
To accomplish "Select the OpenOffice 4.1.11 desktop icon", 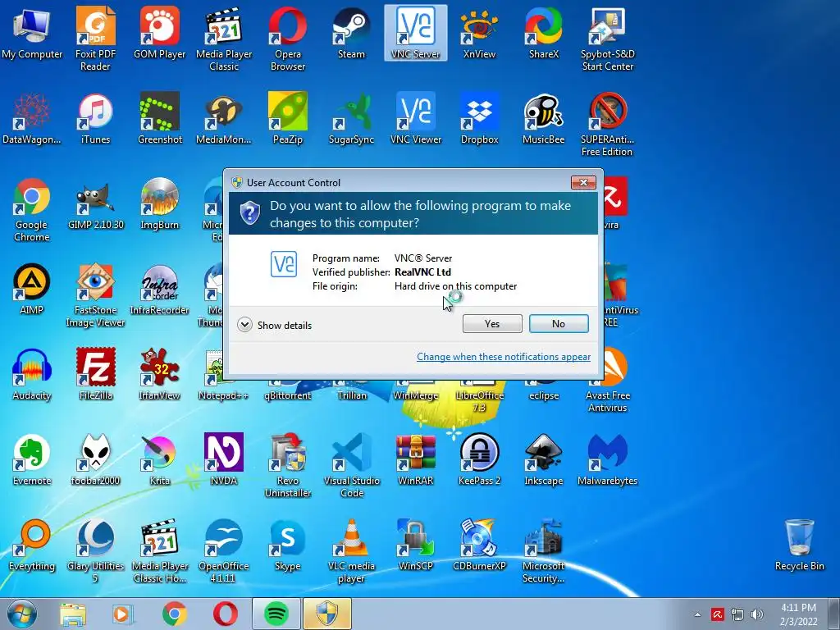I will coord(224,551).
